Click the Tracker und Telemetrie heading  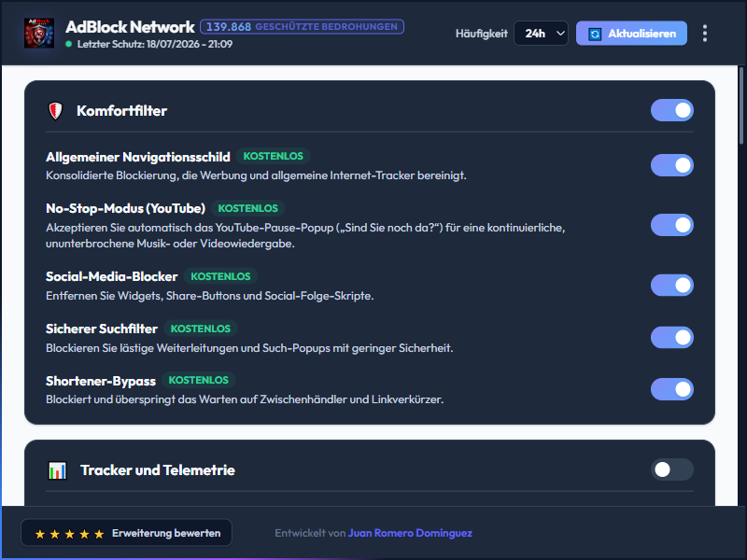tap(157, 470)
